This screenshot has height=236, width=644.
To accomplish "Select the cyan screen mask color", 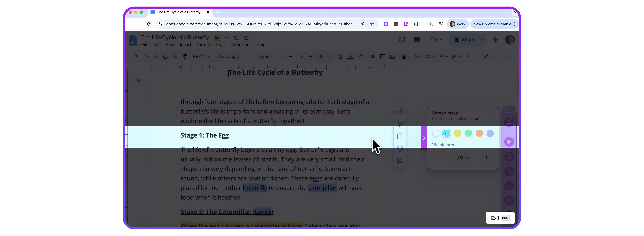I will (447, 133).
